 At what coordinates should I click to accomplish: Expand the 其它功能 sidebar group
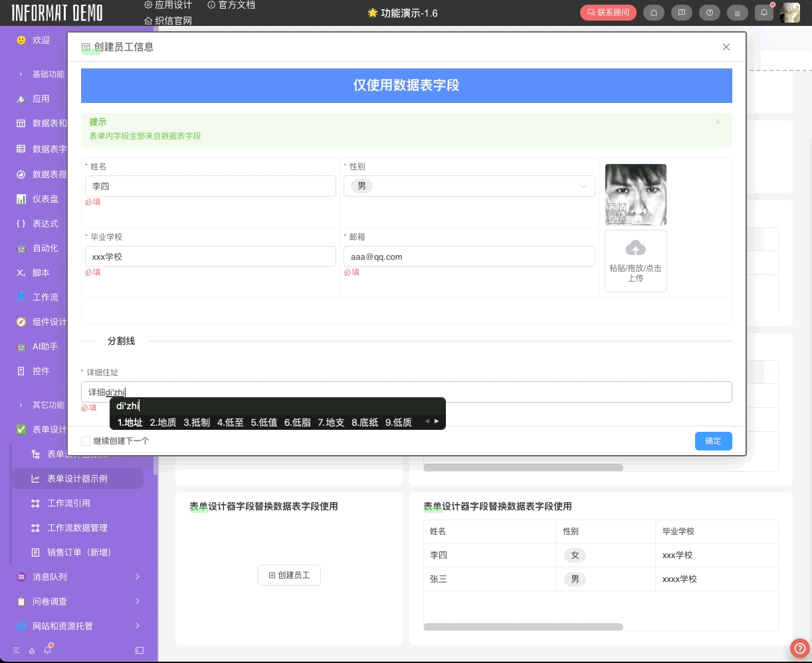(x=48, y=405)
